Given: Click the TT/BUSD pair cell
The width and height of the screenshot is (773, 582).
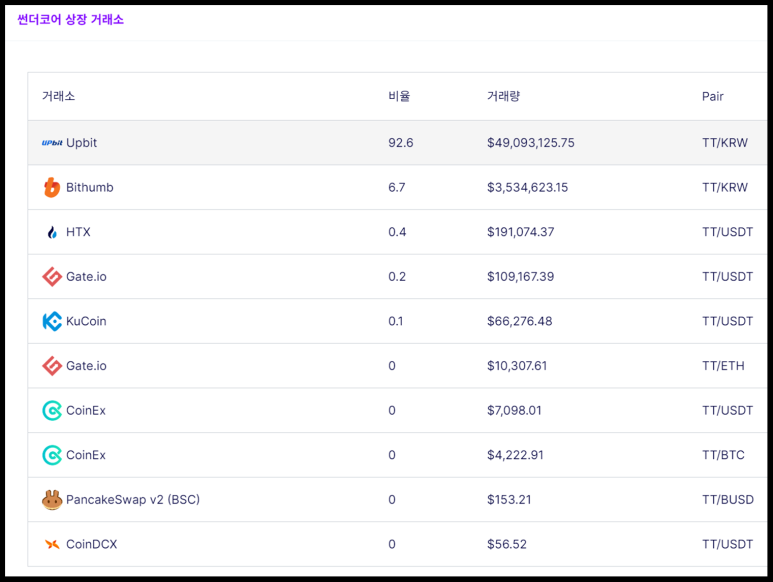Looking at the screenshot, I should [728, 500].
